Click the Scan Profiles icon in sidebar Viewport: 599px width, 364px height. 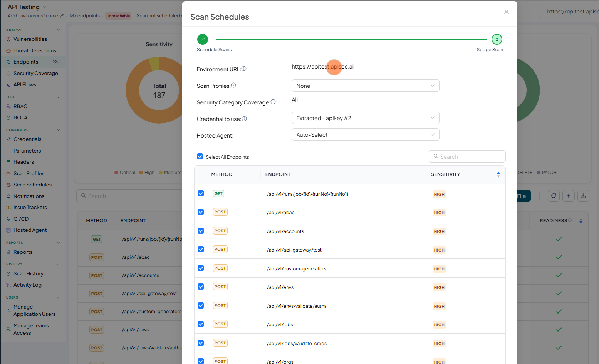[8, 174]
